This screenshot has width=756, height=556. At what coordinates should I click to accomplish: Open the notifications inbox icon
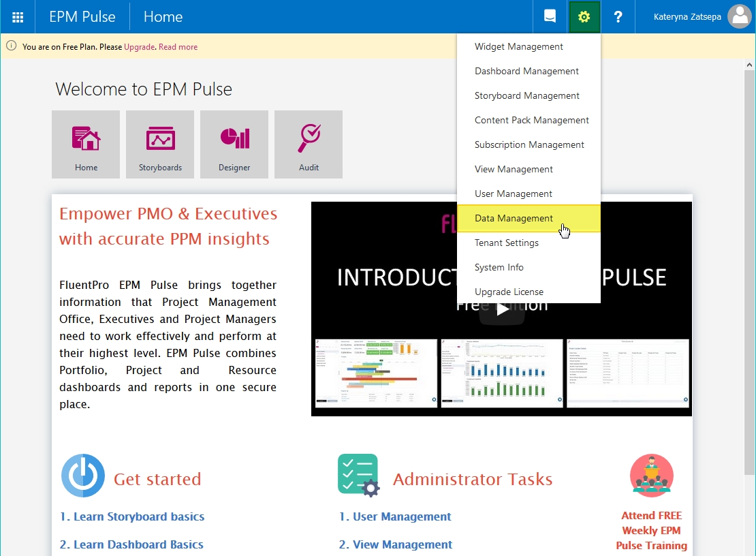tap(550, 17)
